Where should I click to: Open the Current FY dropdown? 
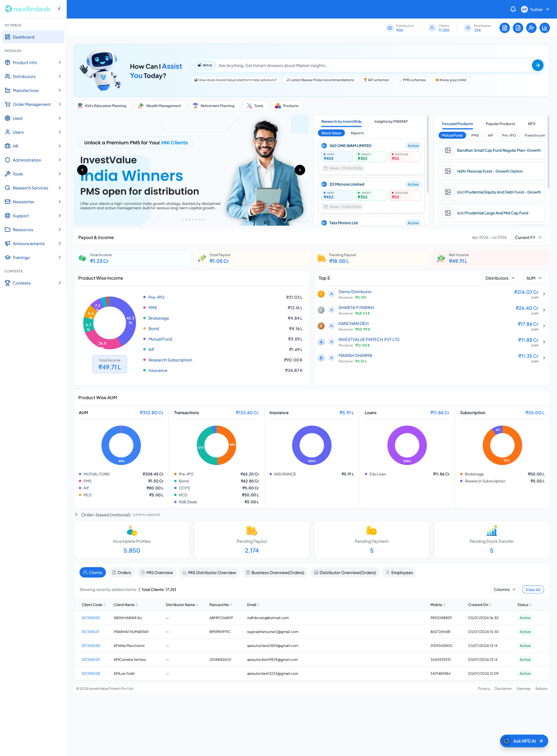point(528,238)
